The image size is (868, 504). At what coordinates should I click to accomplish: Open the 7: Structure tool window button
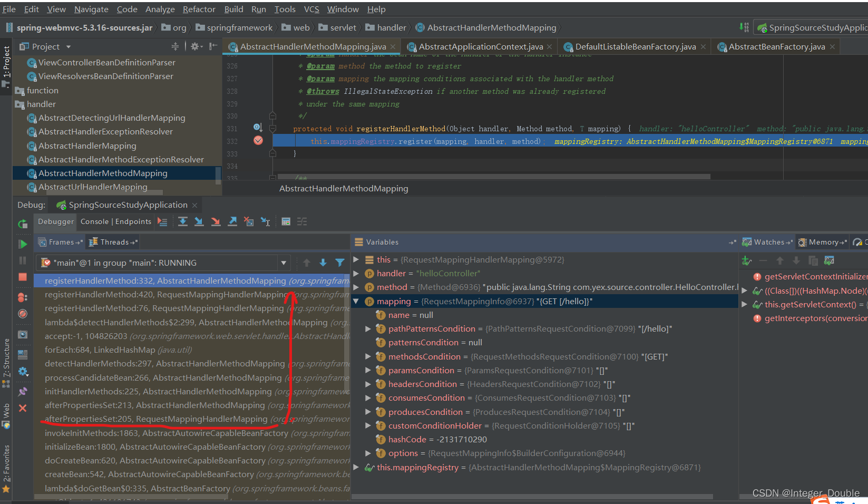click(x=6, y=363)
